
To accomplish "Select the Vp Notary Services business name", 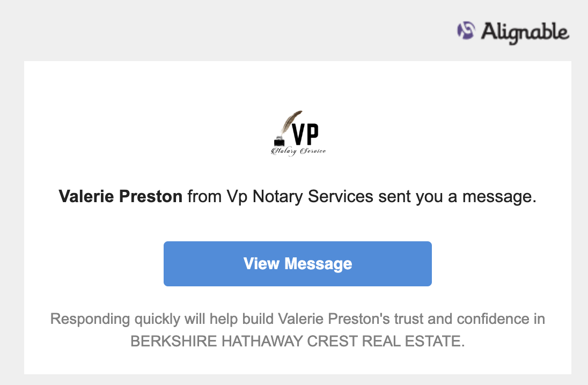I will [300, 197].
